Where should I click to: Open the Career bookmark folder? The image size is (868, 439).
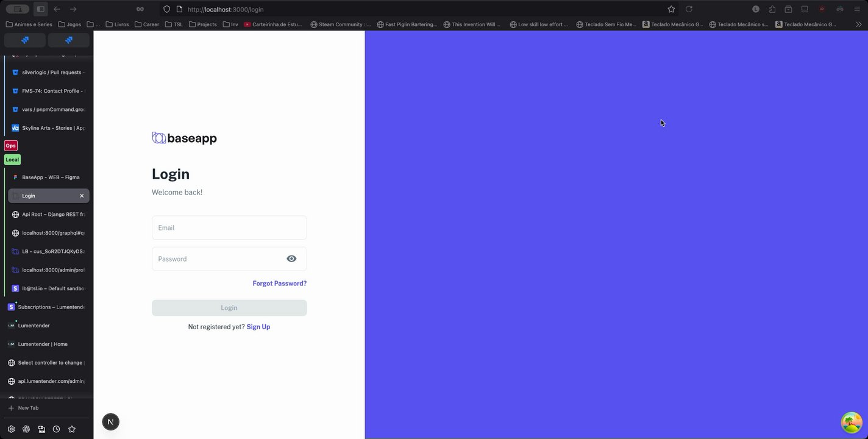(x=146, y=24)
